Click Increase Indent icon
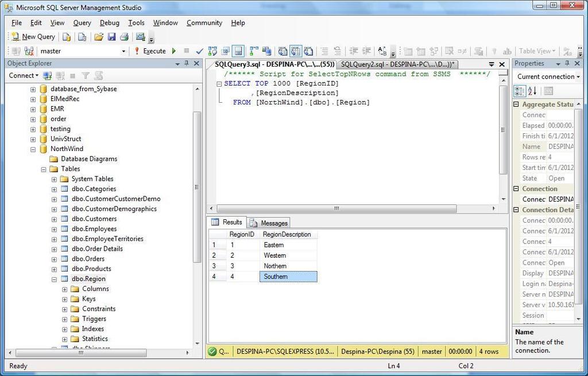This screenshot has width=588, height=376. click(x=366, y=51)
